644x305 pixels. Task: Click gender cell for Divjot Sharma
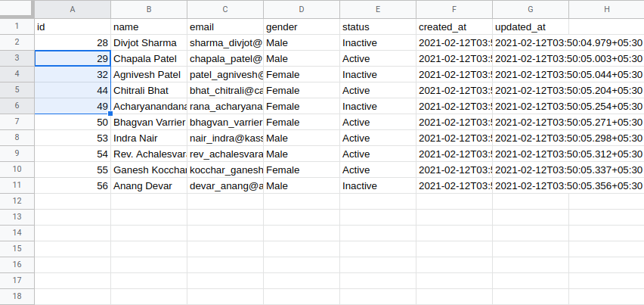pos(302,42)
